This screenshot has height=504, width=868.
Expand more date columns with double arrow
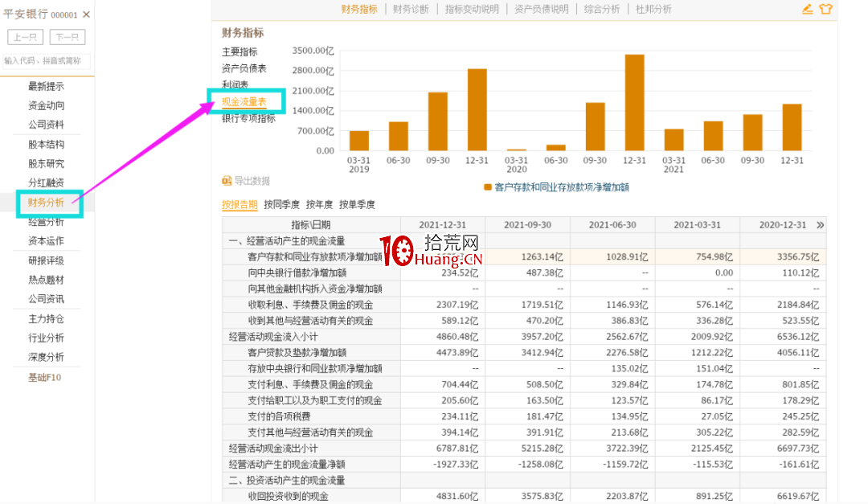pyautogui.click(x=820, y=225)
